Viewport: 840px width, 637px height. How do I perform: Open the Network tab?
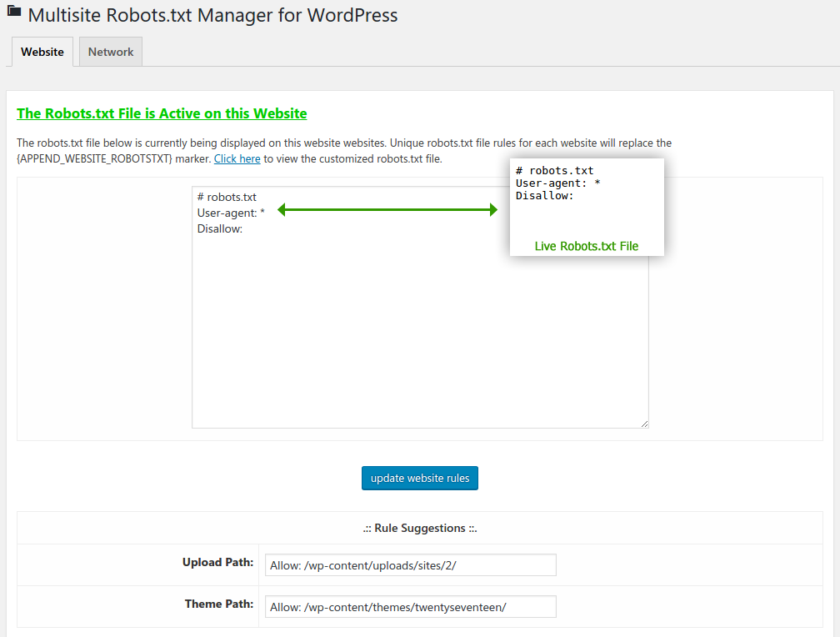point(111,52)
